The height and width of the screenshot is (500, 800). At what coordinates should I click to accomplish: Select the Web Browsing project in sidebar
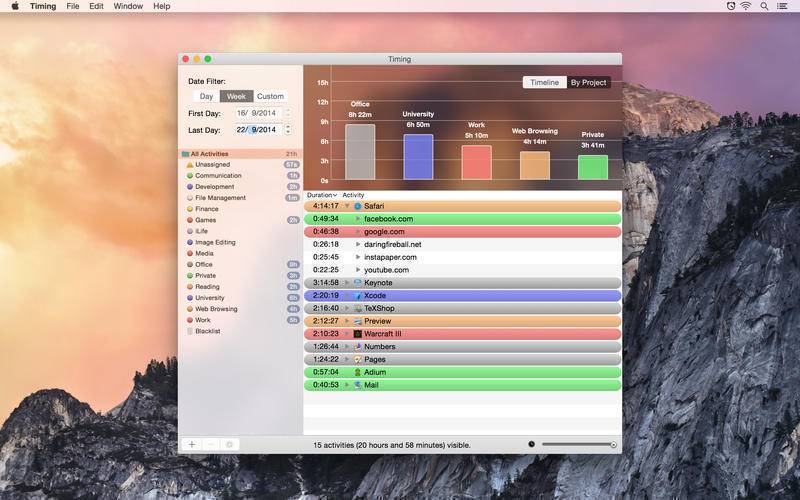point(241,309)
